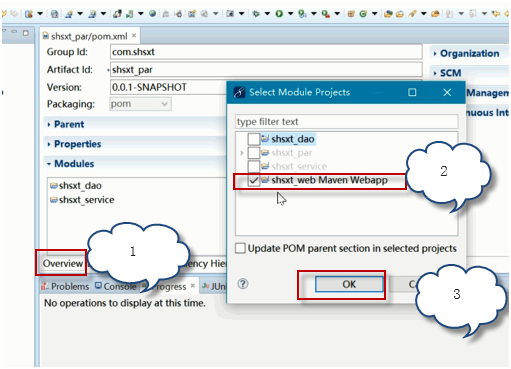Click the External Tools run icon with red toolbox
511x369 pixels.
click(325, 14)
